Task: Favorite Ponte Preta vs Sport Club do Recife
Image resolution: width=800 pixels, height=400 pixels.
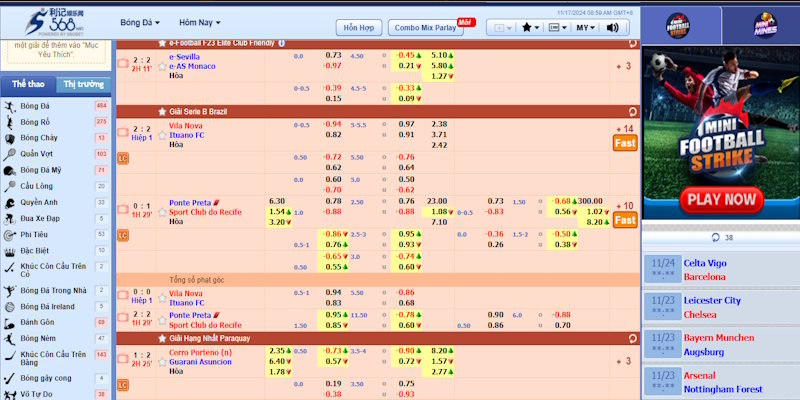Action: tap(162, 212)
